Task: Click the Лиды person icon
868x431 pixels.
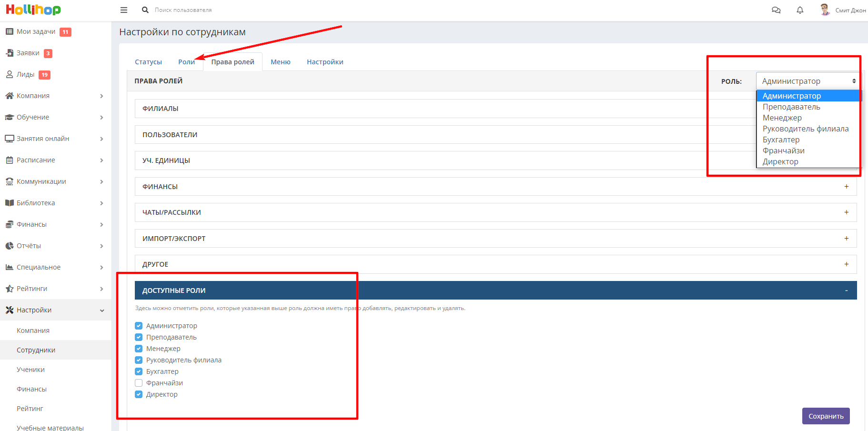Action: point(9,74)
